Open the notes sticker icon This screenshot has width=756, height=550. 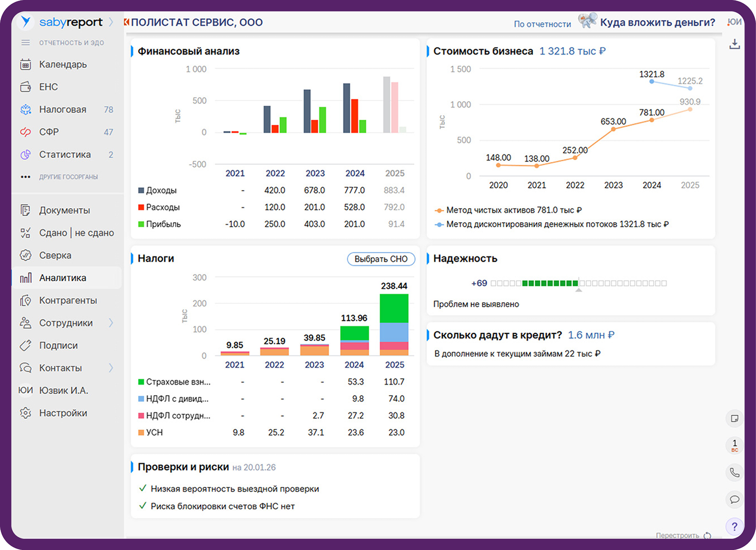coord(734,418)
